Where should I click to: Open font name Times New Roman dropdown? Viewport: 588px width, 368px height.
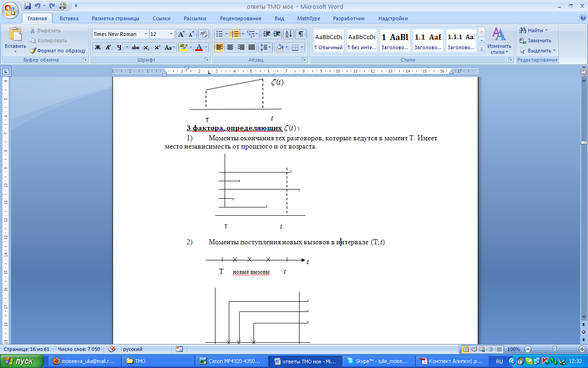click(146, 34)
